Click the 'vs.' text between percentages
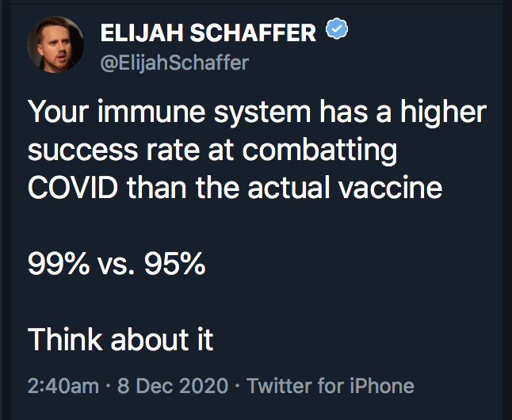This screenshot has height=420, width=512. click(116, 264)
